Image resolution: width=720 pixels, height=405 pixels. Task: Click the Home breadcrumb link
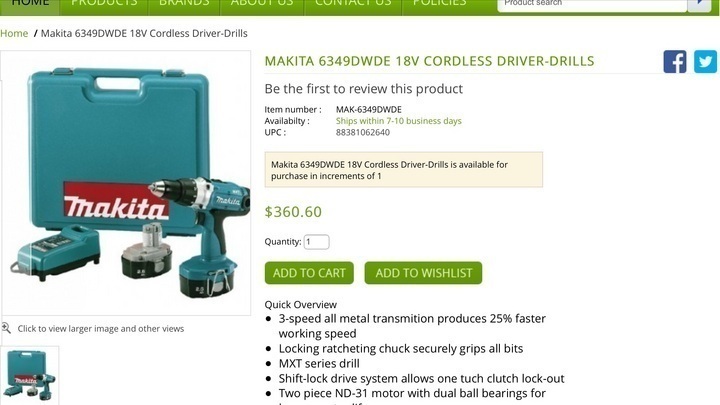point(14,34)
